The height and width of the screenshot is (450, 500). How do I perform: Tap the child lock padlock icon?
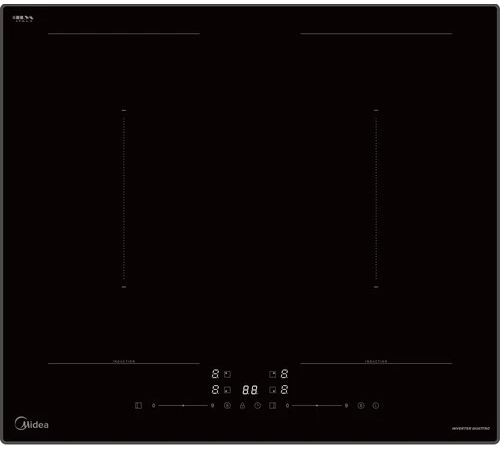tap(242, 405)
